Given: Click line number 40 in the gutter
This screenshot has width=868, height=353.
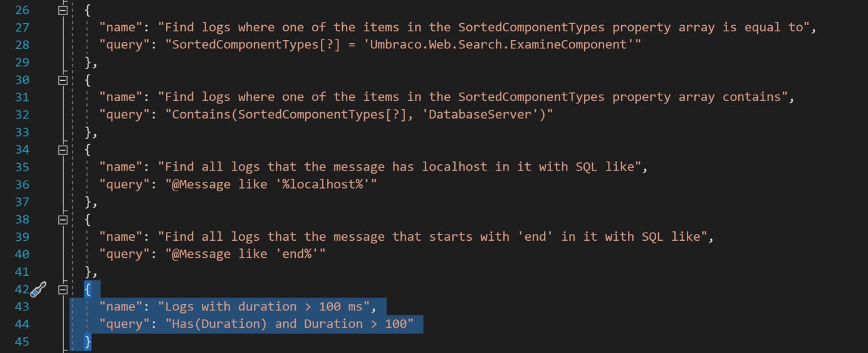Looking at the screenshot, I should coord(21,254).
